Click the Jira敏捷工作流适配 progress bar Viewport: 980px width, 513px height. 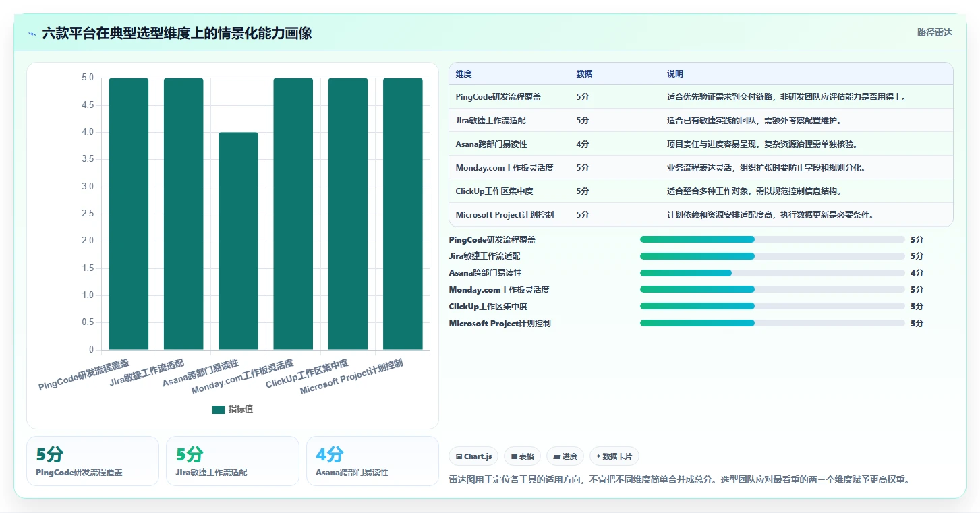[x=772, y=256]
